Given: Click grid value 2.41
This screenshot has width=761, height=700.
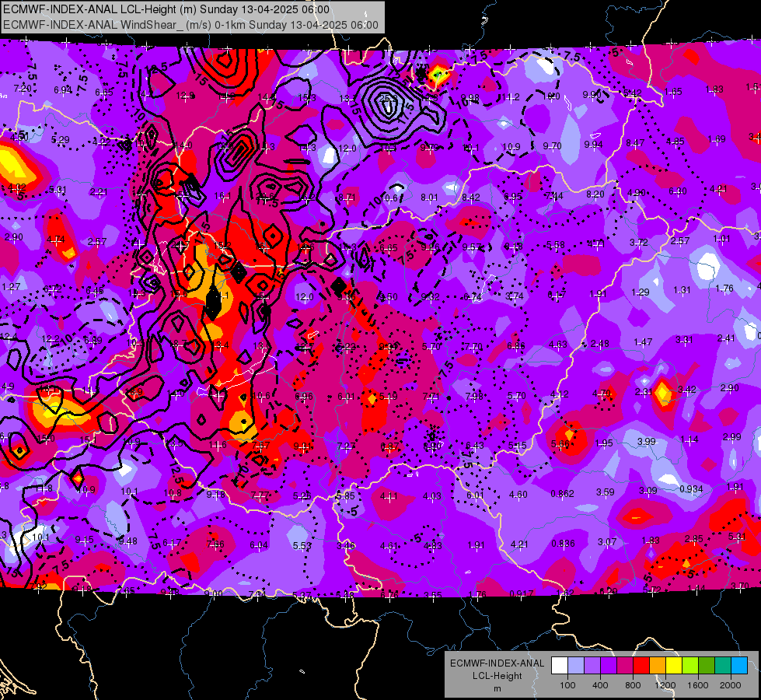Looking at the screenshot, I should click(726, 338).
